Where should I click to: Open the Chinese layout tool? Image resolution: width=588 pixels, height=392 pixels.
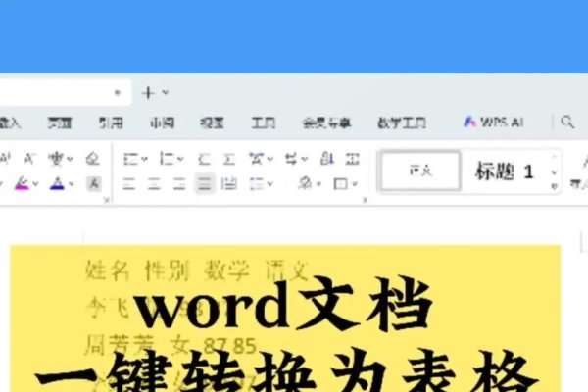pyautogui.click(x=256, y=159)
